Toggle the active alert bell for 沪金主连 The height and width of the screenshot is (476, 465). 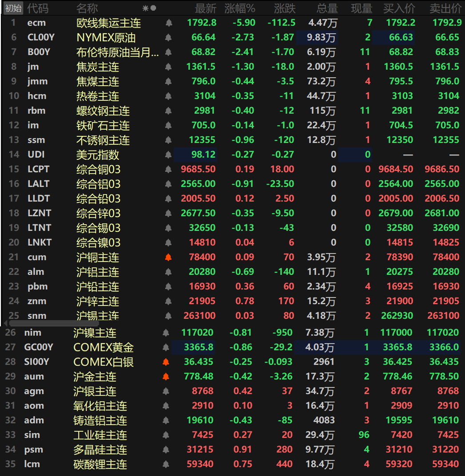coord(166,377)
